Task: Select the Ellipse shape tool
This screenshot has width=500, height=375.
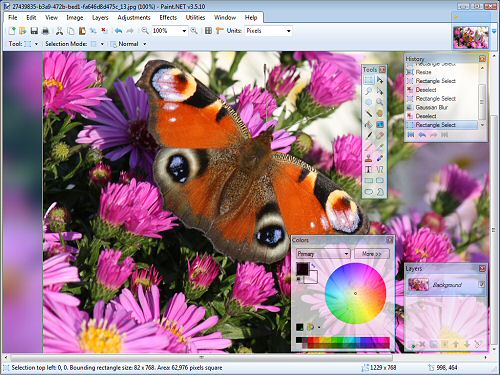Action: pos(369,192)
